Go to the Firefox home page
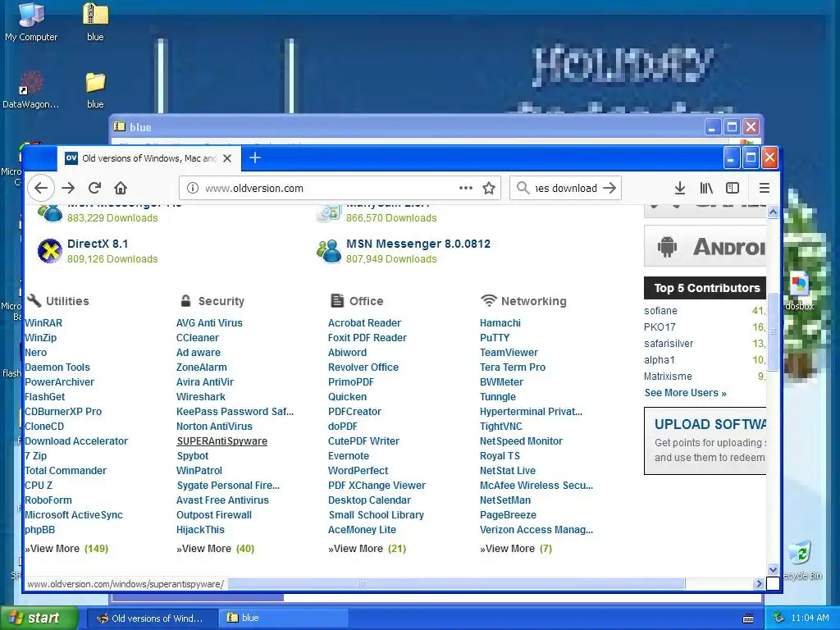 (x=121, y=188)
